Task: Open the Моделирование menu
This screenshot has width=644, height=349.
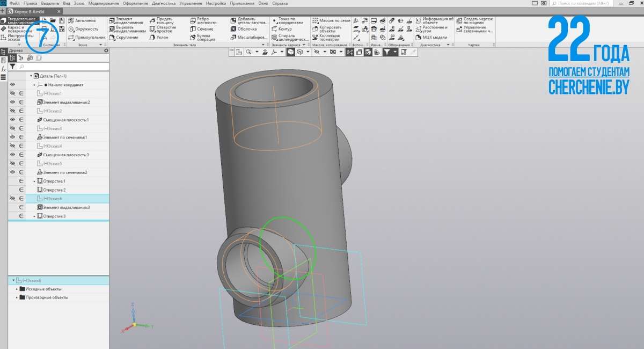Action: coord(103,3)
